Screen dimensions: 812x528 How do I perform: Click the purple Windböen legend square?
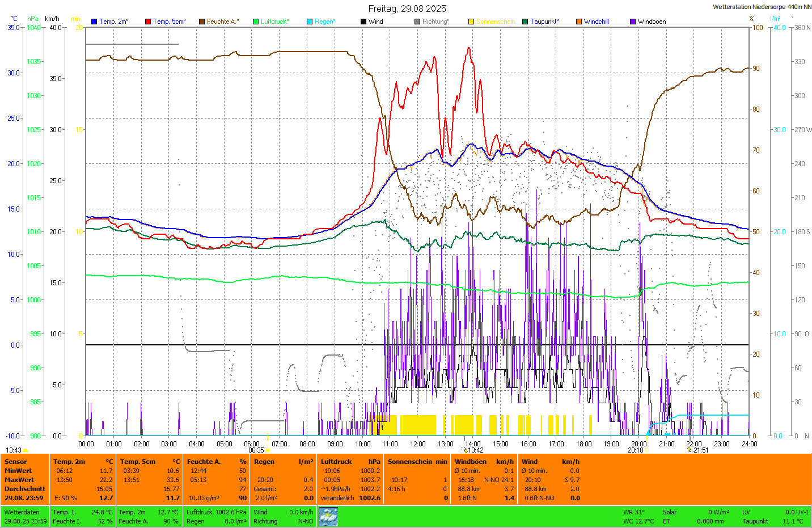633,22
